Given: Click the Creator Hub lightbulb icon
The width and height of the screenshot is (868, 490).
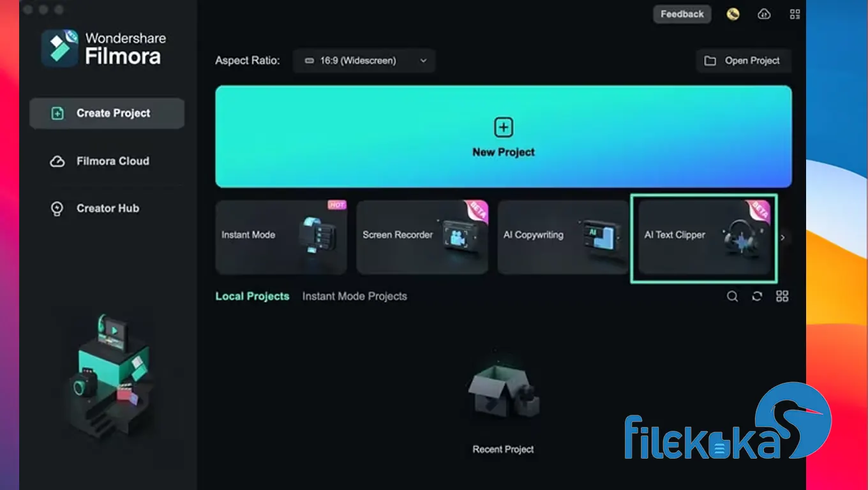Looking at the screenshot, I should point(57,209).
